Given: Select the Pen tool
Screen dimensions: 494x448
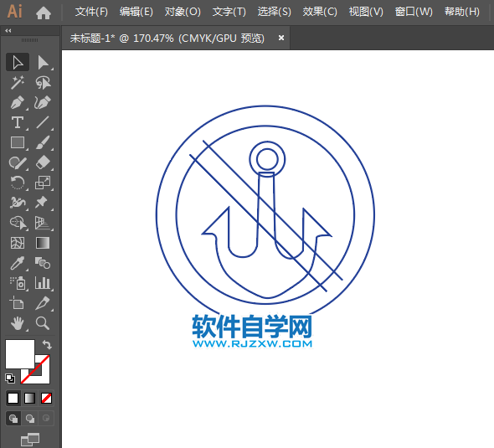Looking at the screenshot, I should [x=18, y=102].
